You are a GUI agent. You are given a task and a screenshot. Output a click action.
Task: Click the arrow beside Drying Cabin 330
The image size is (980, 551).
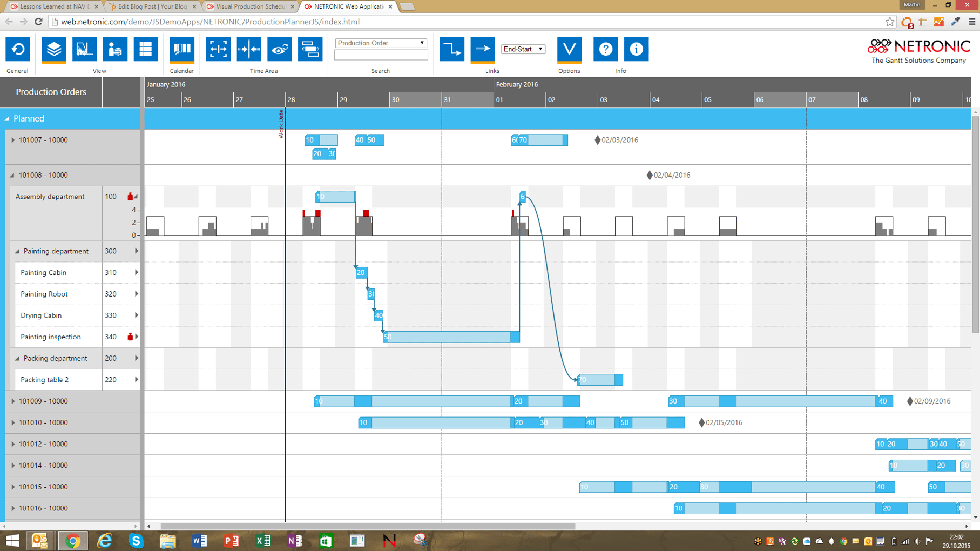pyautogui.click(x=137, y=315)
